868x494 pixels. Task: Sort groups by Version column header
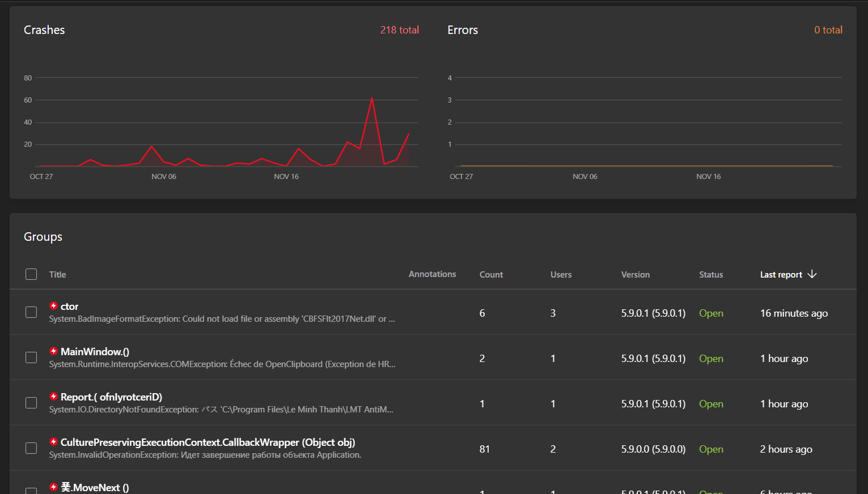(635, 275)
